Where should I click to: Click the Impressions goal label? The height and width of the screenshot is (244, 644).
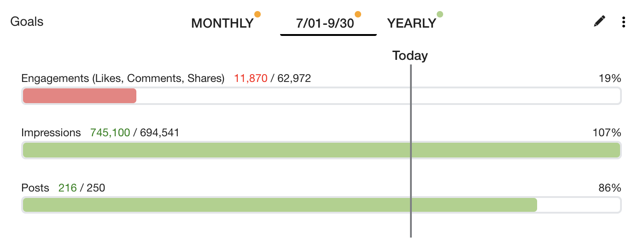tap(51, 133)
